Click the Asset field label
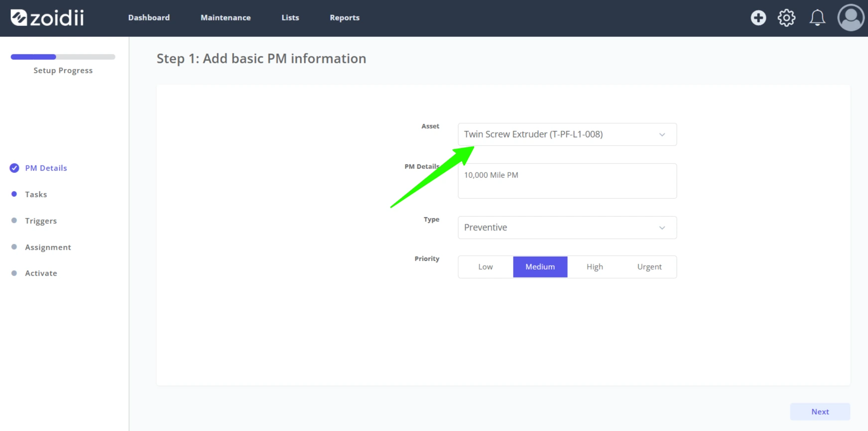Viewport: 868px width, 431px height. (430, 126)
